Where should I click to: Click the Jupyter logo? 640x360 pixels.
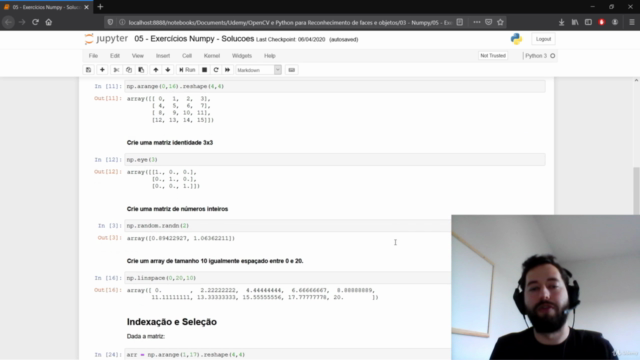(x=106, y=39)
